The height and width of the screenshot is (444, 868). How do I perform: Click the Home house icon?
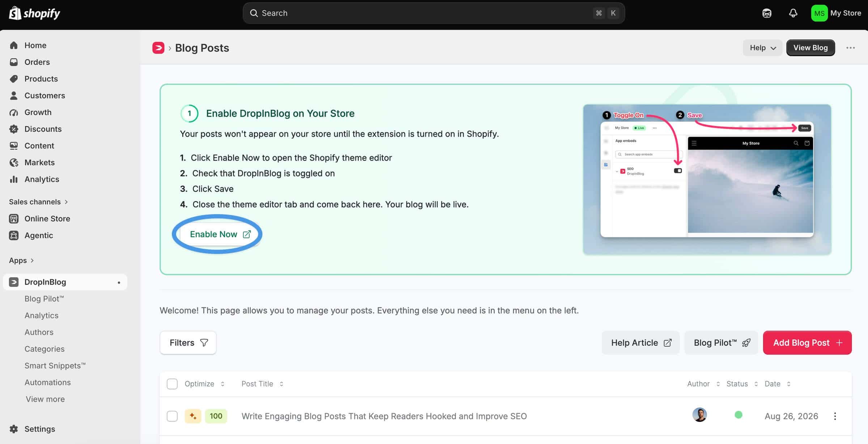click(x=14, y=45)
